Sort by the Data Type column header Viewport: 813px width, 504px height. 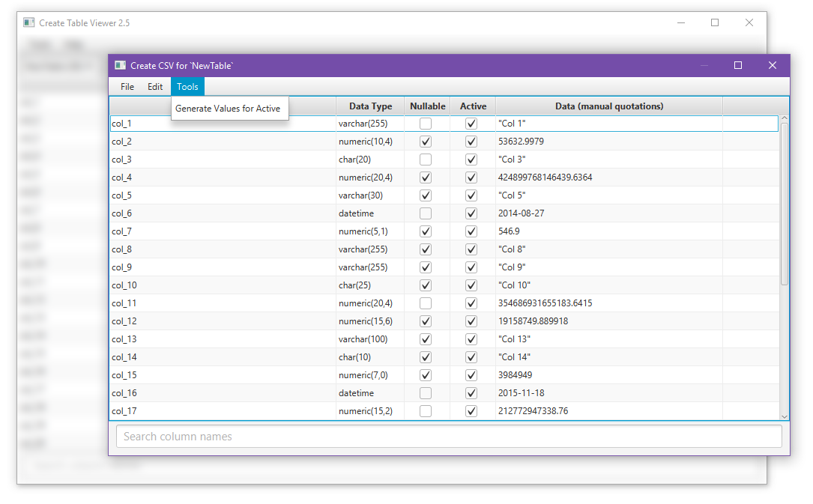click(x=370, y=106)
